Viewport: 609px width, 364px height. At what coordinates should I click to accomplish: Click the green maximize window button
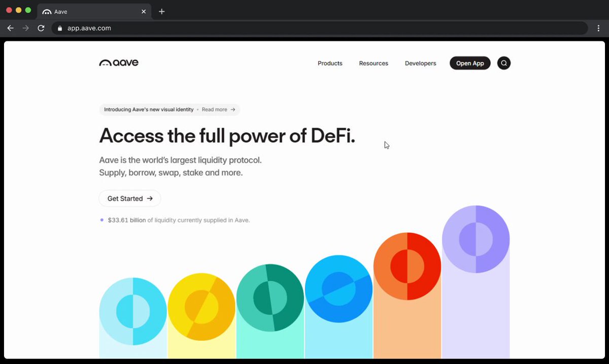click(28, 10)
